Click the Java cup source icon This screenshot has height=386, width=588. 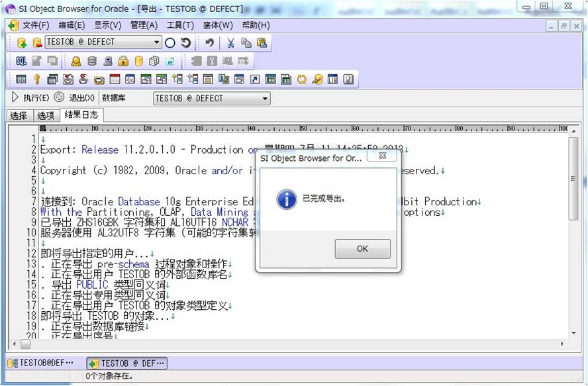[x=68, y=79]
